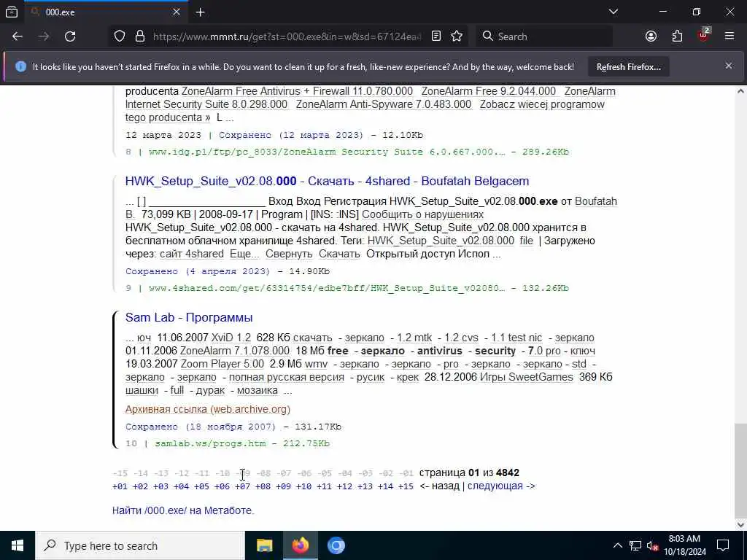
Task: Jump to results page +15
Action: tap(406, 486)
